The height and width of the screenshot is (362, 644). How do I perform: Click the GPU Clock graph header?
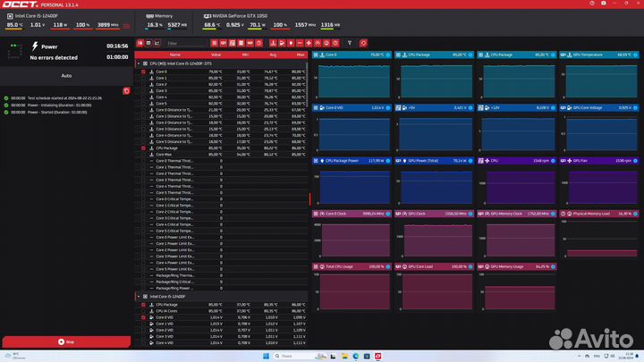(x=434, y=214)
